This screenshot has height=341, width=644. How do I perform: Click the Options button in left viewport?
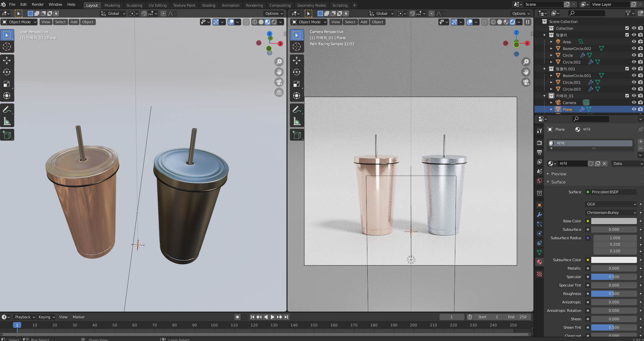(274, 14)
